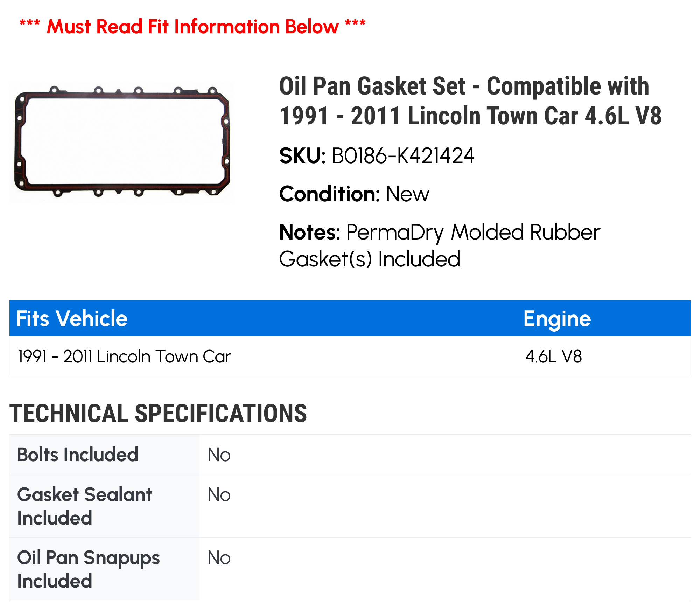Click the Engine column header
Screen dimensions: 700x610
[557, 319]
